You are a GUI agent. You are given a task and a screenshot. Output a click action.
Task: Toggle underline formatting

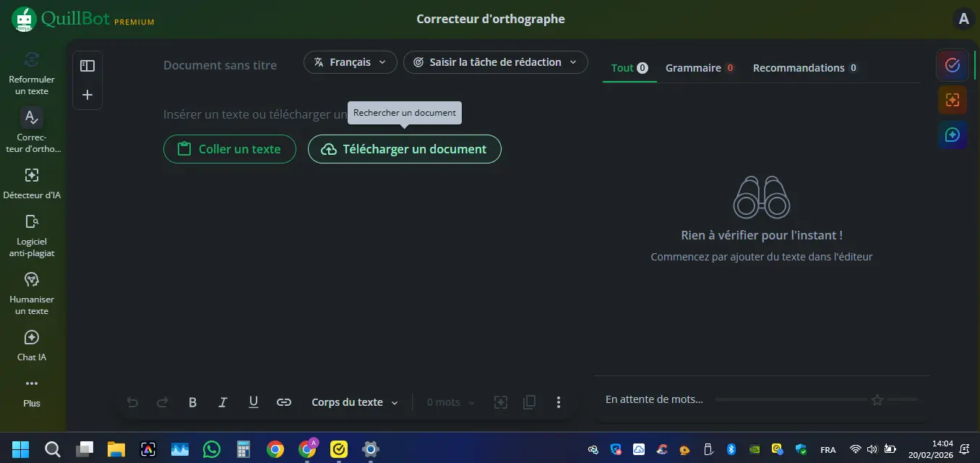[x=254, y=402]
